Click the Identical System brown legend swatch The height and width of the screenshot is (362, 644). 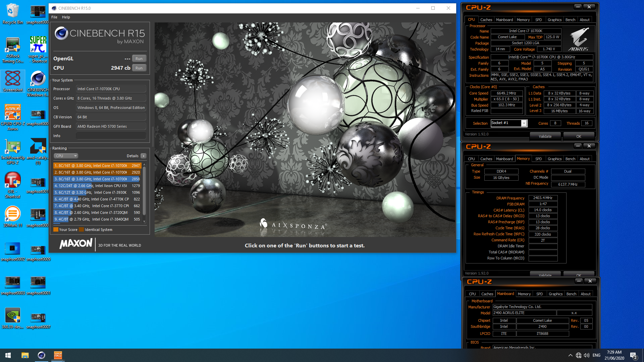point(81,230)
